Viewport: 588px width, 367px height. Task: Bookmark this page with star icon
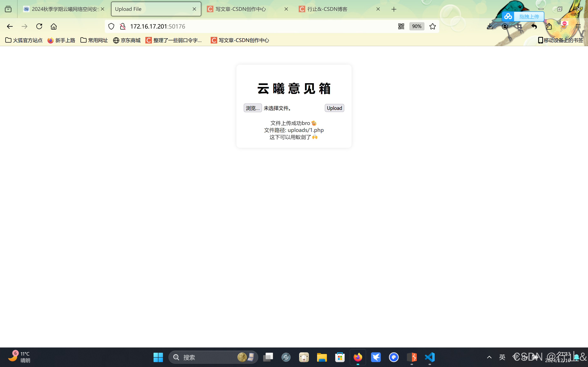point(432,27)
